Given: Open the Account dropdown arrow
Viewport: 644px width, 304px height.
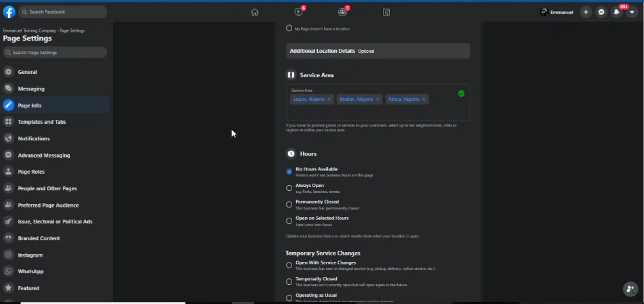Looking at the screenshot, I should click(x=632, y=12).
